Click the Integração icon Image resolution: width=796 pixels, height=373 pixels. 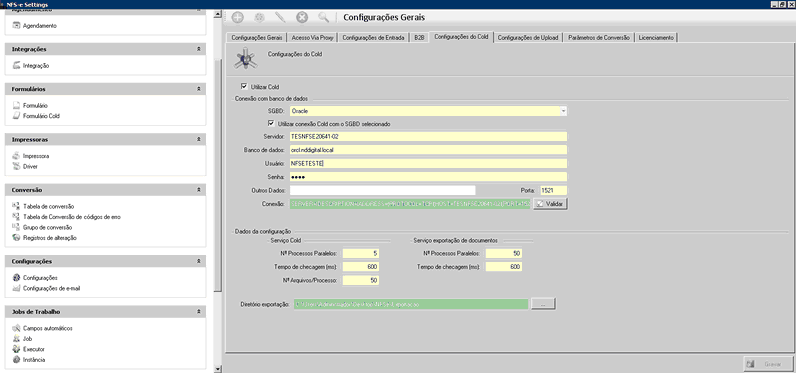click(16, 65)
